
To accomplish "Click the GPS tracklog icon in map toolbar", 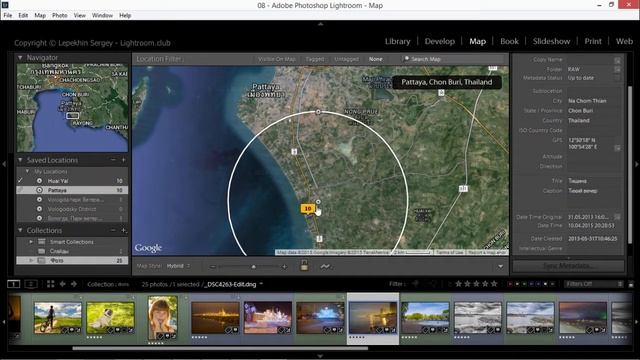I will click(x=325, y=267).
